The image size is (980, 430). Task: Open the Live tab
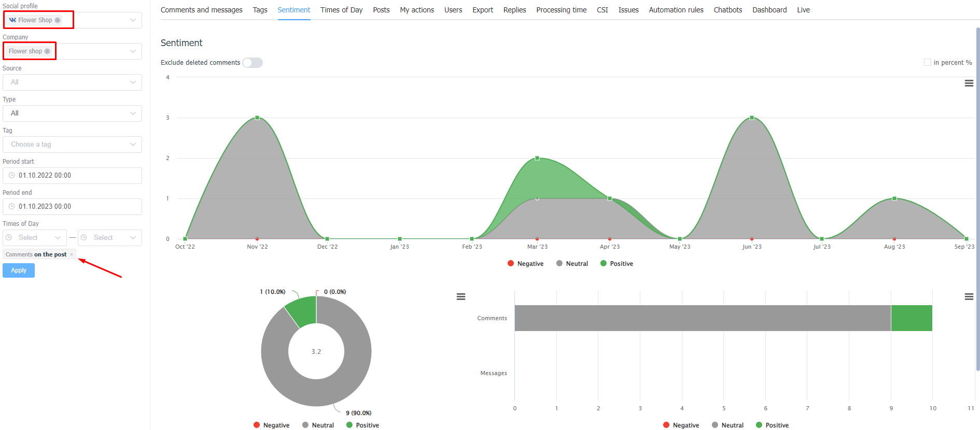point(803,10)
